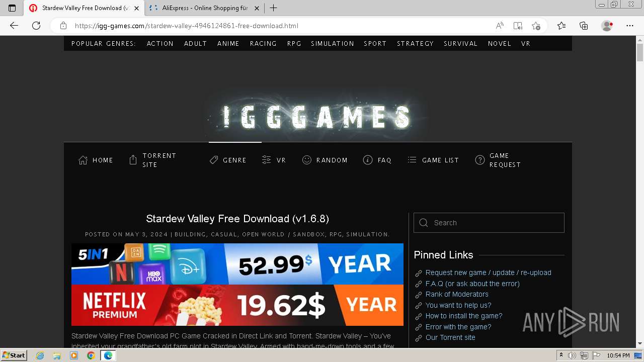Click the Netflix Premium 19.62$ banner
Screen dimensions: 644x362
point(237,305)
